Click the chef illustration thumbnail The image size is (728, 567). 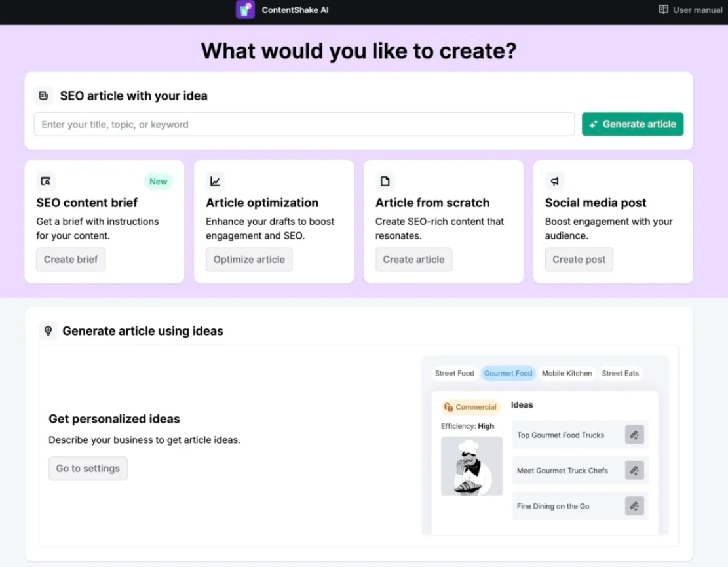(x=472, y=466)
